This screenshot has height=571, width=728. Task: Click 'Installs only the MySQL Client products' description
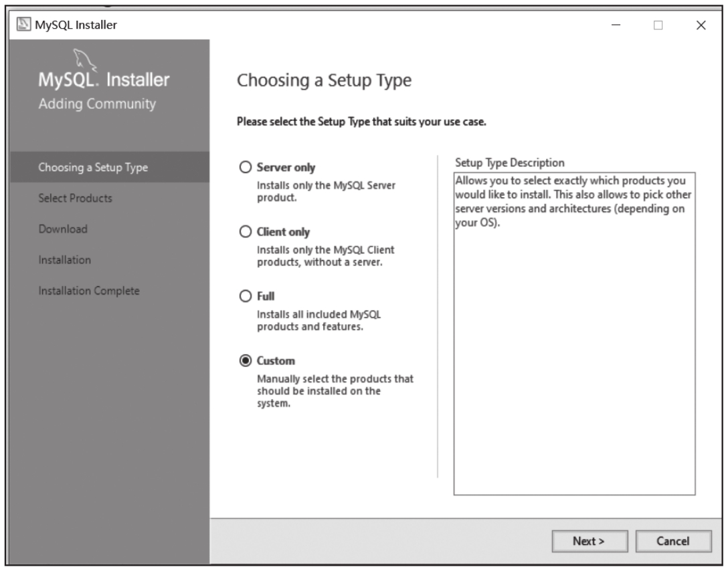coord(325,255)
